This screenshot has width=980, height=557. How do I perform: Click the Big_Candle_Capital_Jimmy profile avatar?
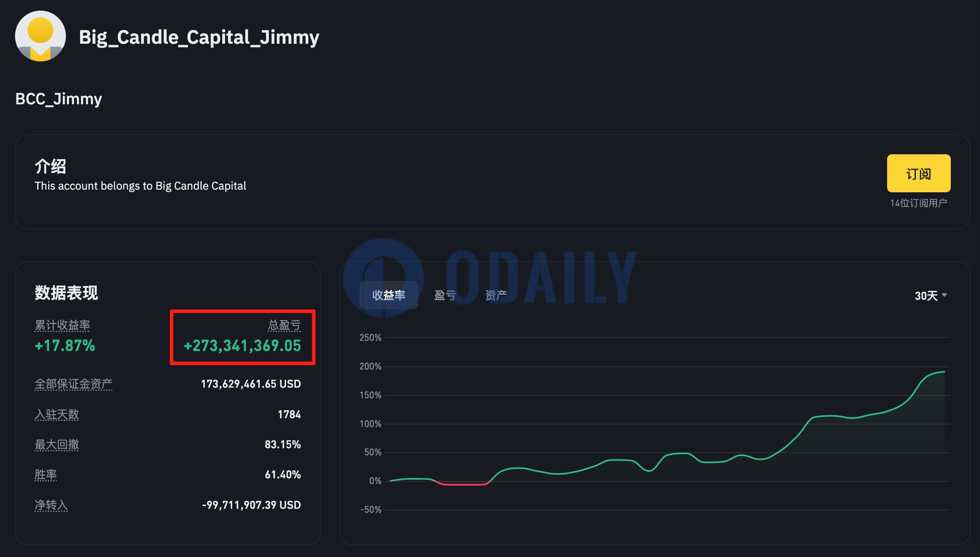pyautogui.click(x=40, y=36)
